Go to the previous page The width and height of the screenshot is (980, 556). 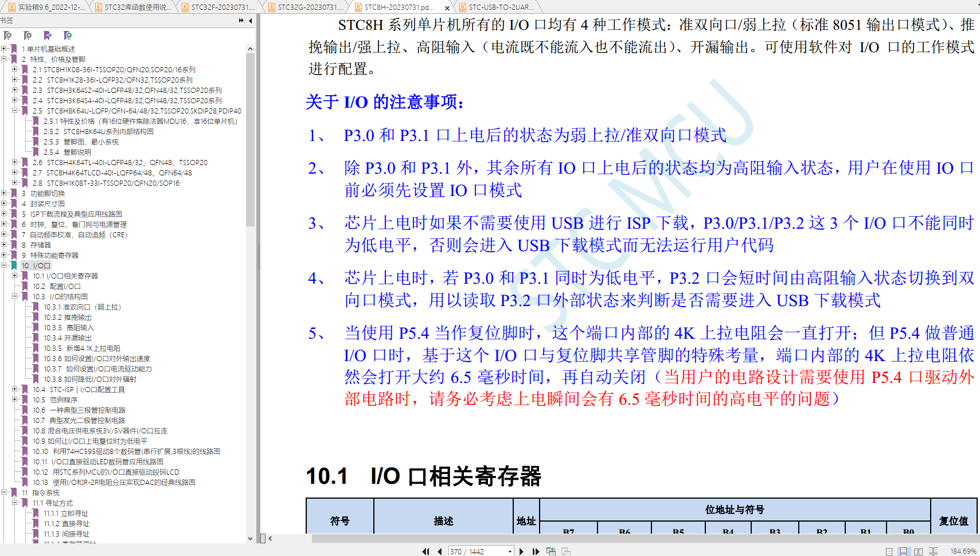pos(439,551)
